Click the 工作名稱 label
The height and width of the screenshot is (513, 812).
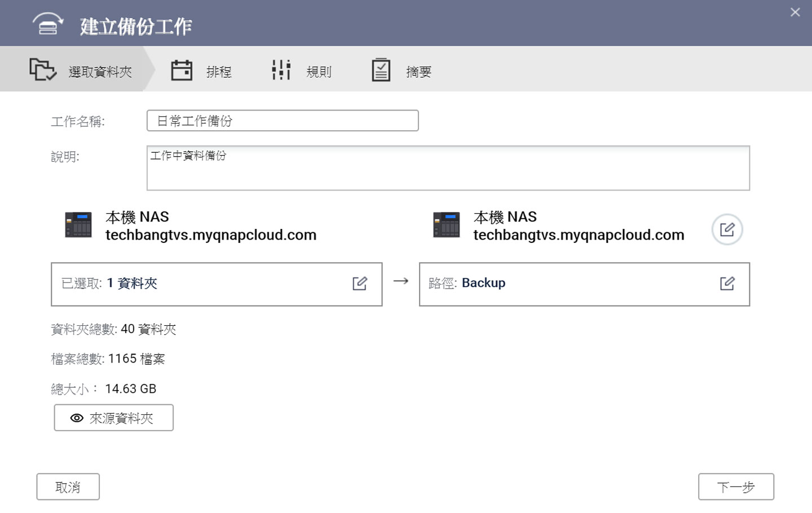78,121
